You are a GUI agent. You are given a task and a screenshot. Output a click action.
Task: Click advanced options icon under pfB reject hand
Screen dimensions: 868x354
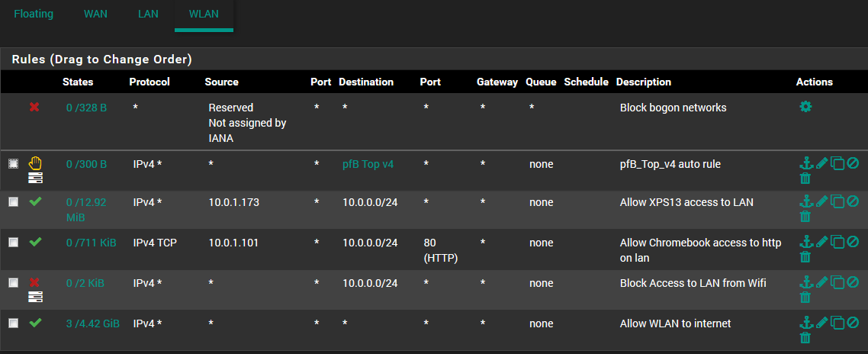pos(35,177)
